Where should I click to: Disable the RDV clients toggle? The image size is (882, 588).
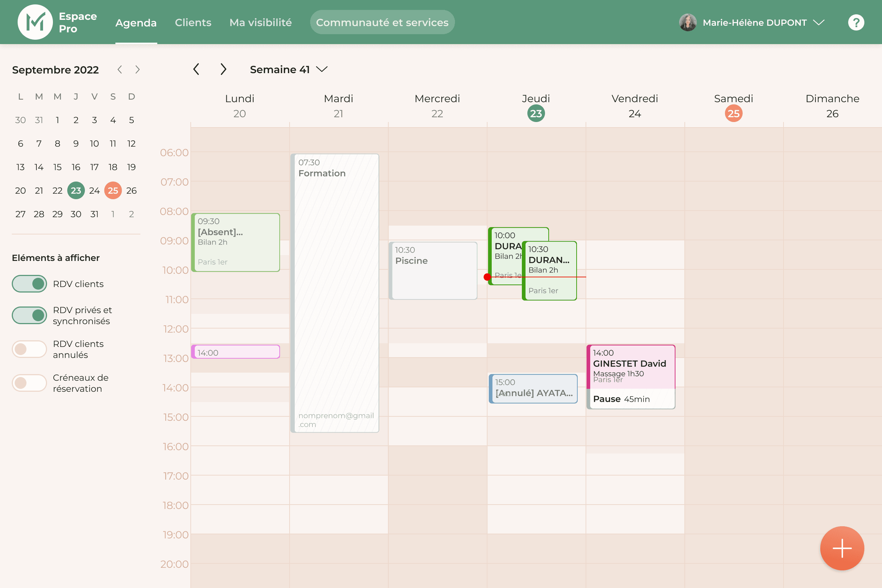pos(29,284)
